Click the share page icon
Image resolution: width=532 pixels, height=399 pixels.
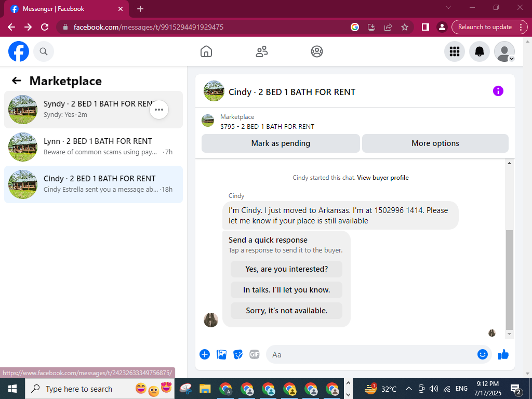click(388, 27)
